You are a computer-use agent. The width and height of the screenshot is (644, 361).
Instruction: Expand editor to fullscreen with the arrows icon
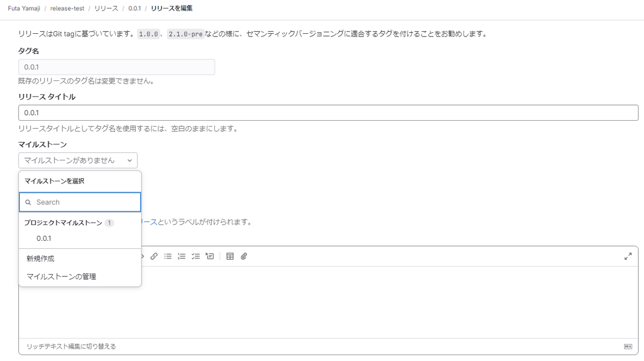[628, 256]
